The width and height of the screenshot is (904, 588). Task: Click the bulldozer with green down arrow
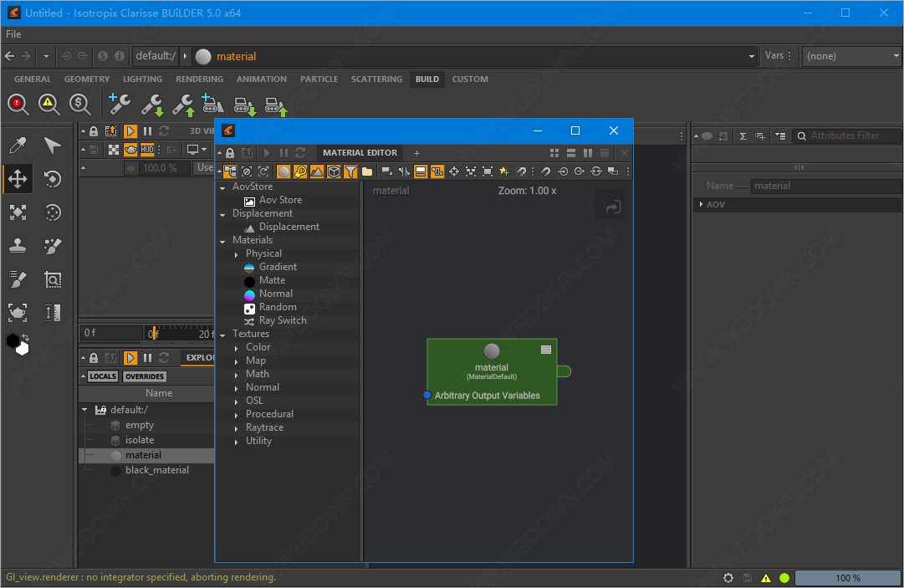coord(244,105)
